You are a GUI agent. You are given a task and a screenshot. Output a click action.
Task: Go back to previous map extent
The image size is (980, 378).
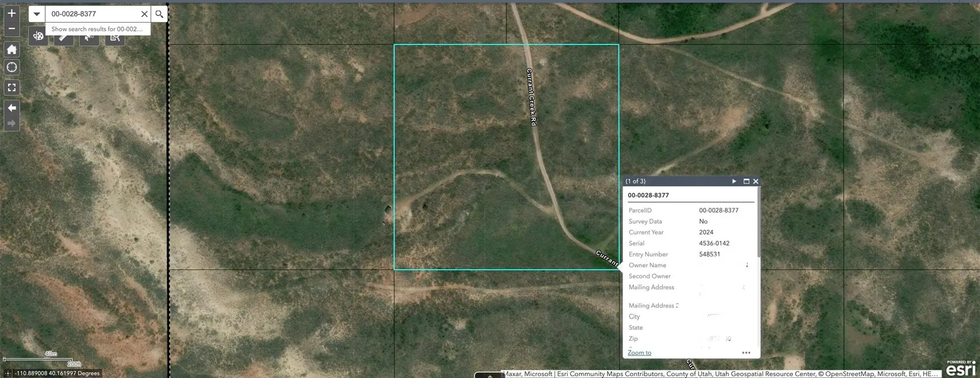tap(11, 108)
